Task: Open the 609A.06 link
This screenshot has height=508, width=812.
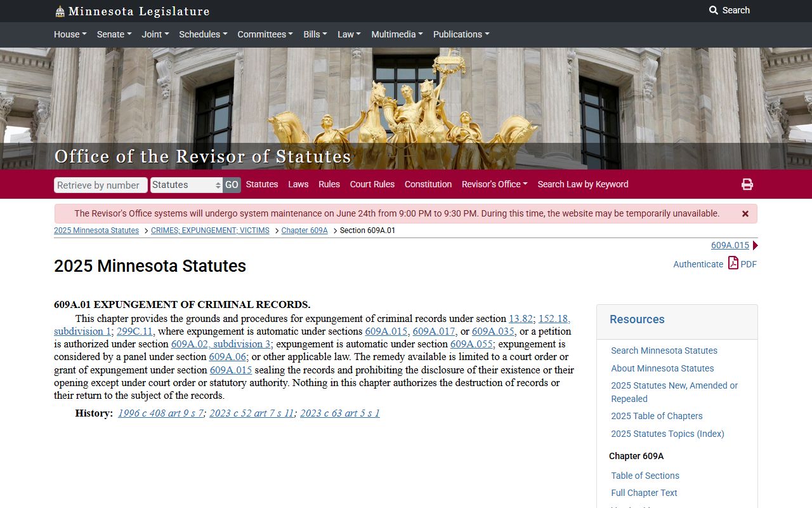Action: (x=227, y=357)
